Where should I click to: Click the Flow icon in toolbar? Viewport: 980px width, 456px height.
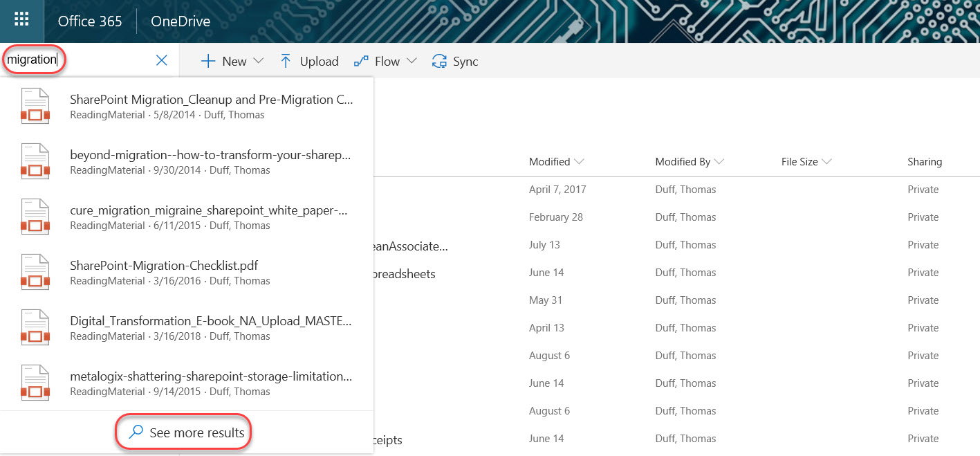361,62
